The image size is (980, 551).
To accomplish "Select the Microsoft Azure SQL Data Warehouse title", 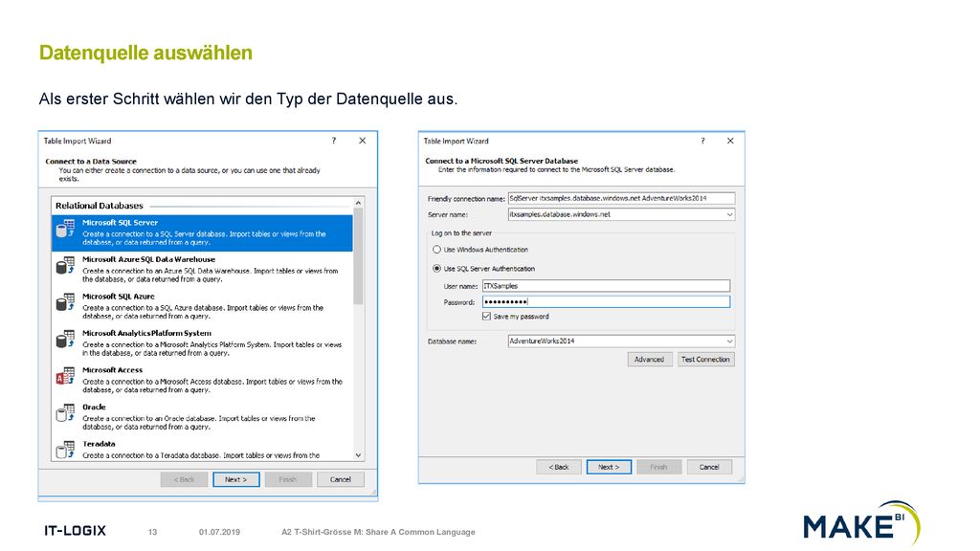I will click(x=148, y=259).
